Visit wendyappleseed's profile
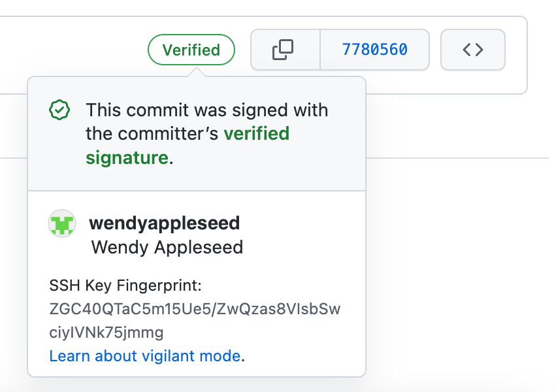This screenshot has width=554, height=392. coord(163,223)
